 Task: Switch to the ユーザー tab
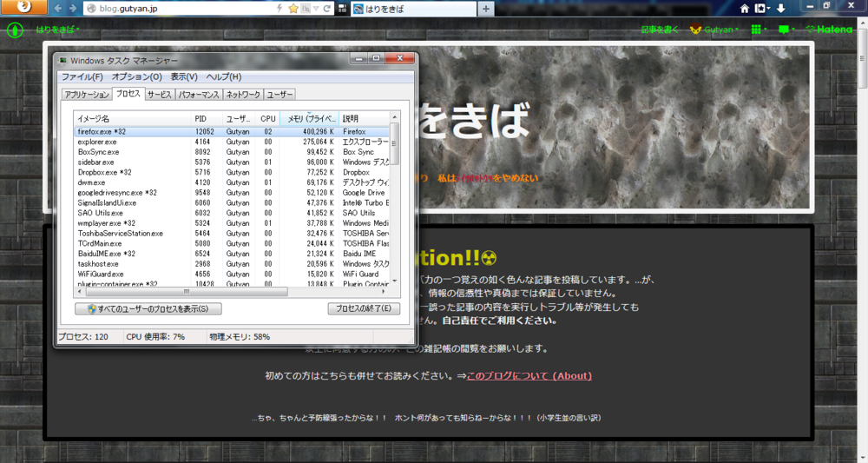279,95
